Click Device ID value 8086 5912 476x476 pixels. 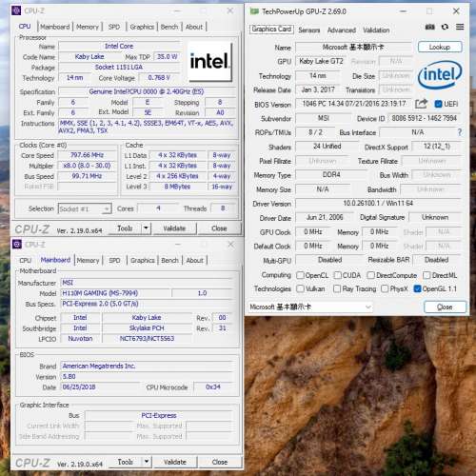click(x=425, y=118)
